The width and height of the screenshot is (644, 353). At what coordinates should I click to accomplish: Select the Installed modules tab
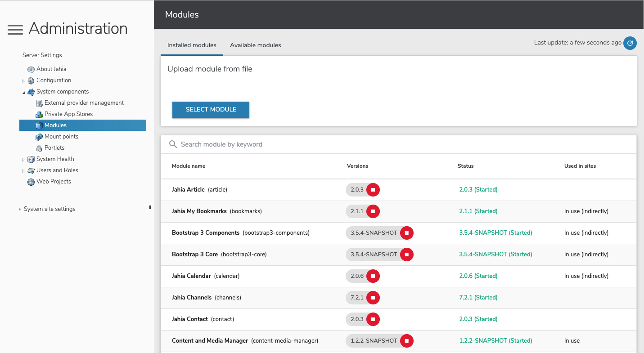pyautogui.click(x=192, y=45)
